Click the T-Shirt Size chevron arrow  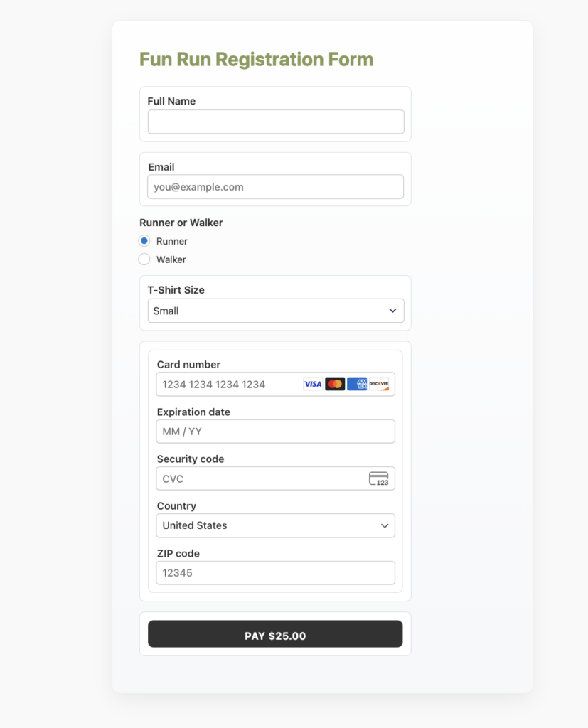click(x=392, y=311)
